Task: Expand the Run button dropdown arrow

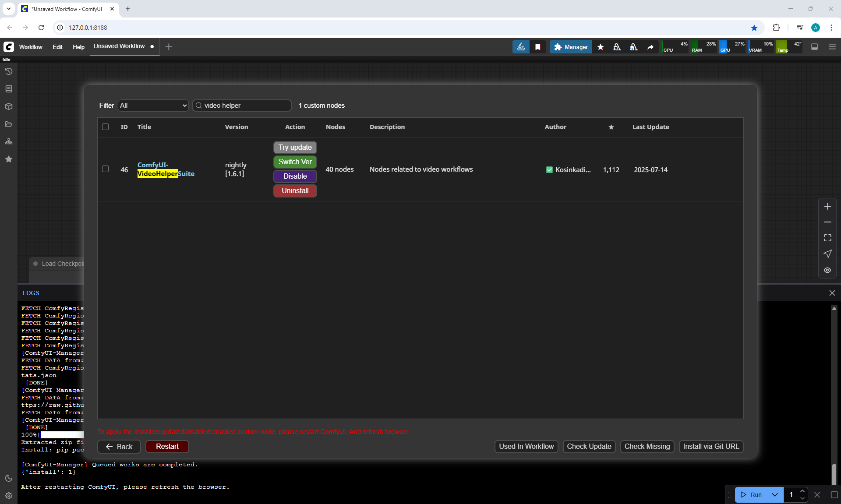Action: 775,495
